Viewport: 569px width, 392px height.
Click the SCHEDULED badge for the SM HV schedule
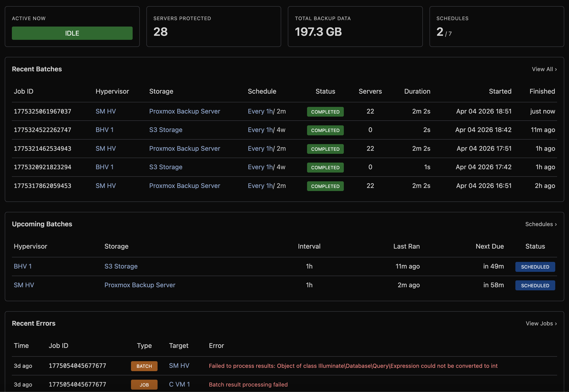[535, 285]
